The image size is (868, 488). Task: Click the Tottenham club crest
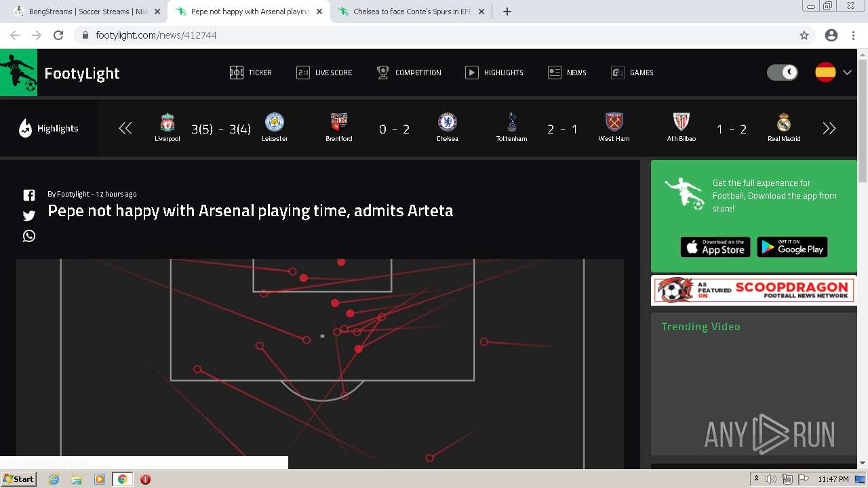(512, 122)
